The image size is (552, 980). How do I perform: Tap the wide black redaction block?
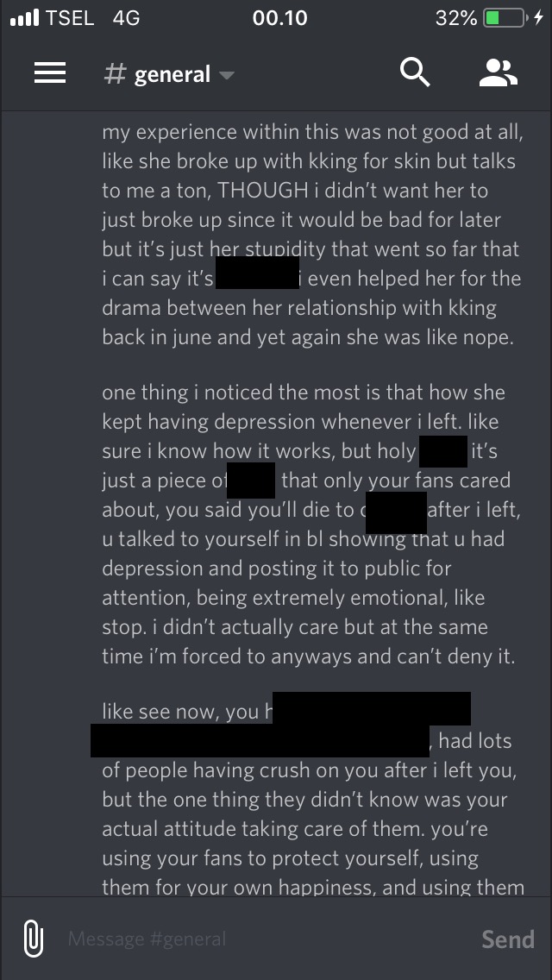coord(260,741)
